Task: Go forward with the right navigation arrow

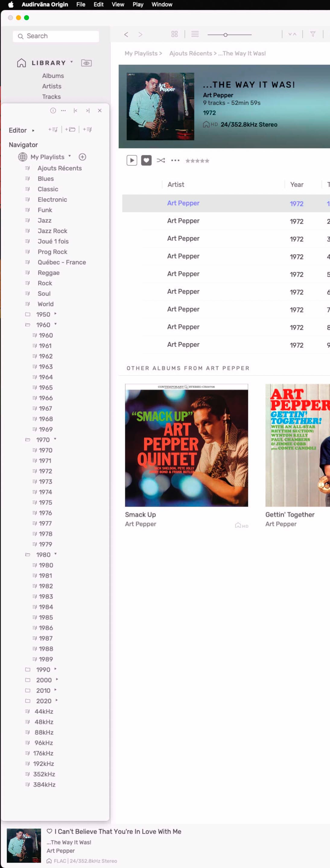Action: [141, 34]
